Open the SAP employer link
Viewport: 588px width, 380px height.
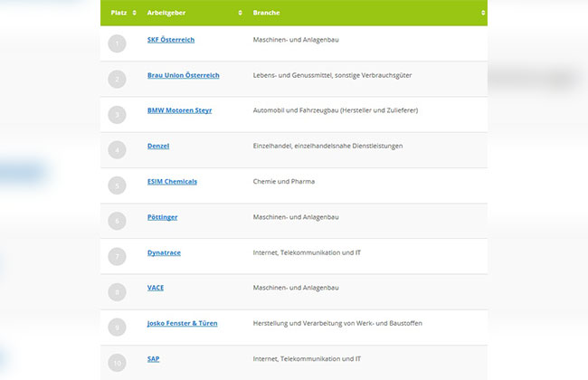[x=154, y=359]
